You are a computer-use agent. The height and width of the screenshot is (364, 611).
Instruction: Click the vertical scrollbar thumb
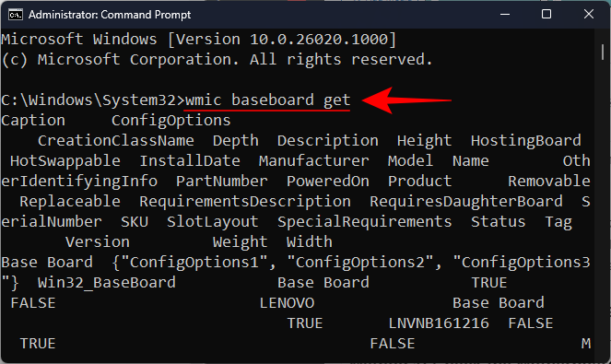click(603, 52)
